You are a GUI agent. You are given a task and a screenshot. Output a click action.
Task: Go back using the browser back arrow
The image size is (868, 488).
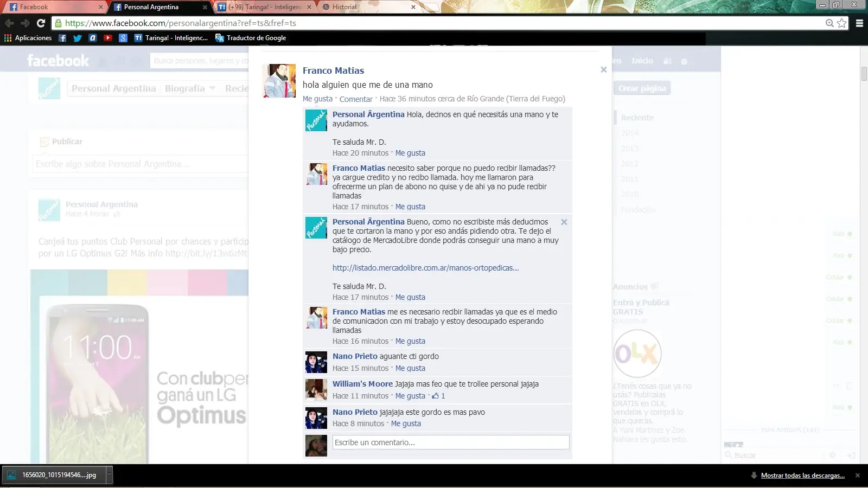9,23
